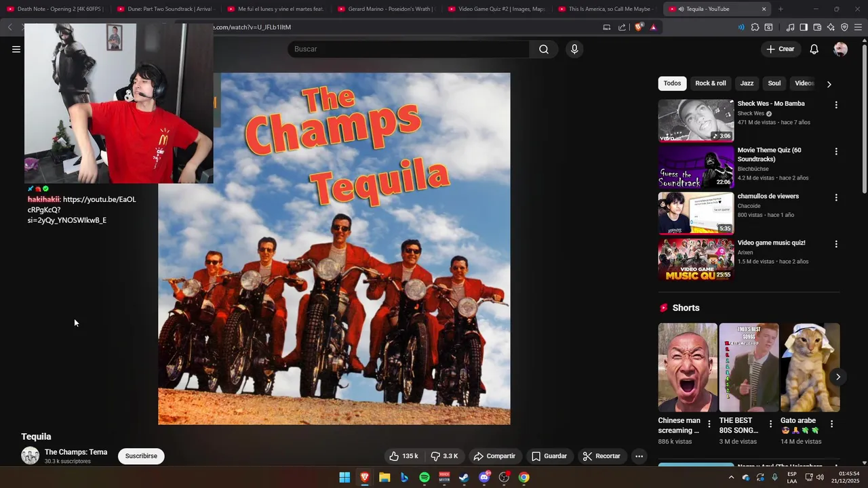Open more actions three-dot menu under video
868x488 pixels.
(639, 456)
